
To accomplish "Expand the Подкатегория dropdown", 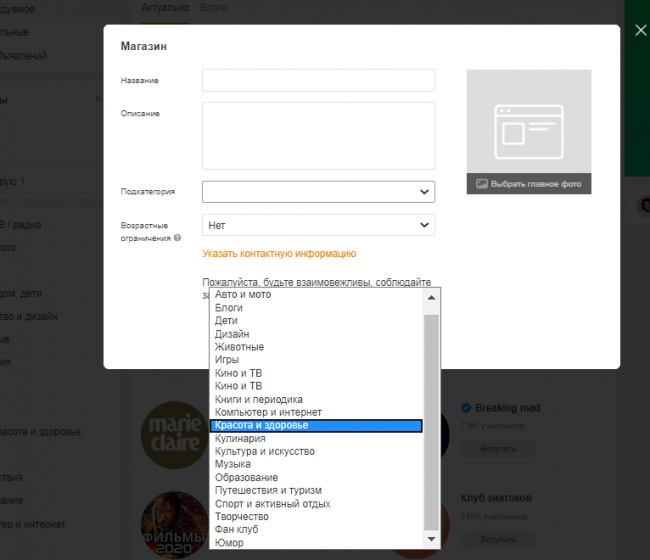I will click(318, 191).
